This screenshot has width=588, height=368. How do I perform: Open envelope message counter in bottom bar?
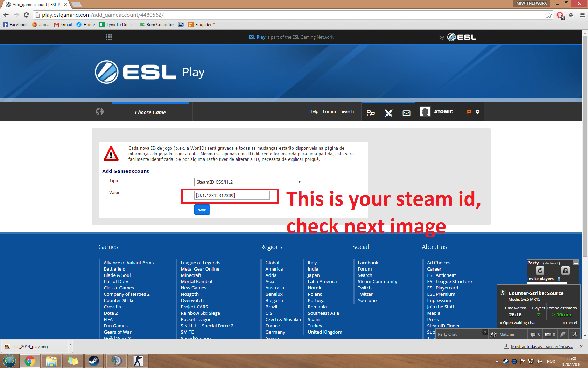[551, 334]
